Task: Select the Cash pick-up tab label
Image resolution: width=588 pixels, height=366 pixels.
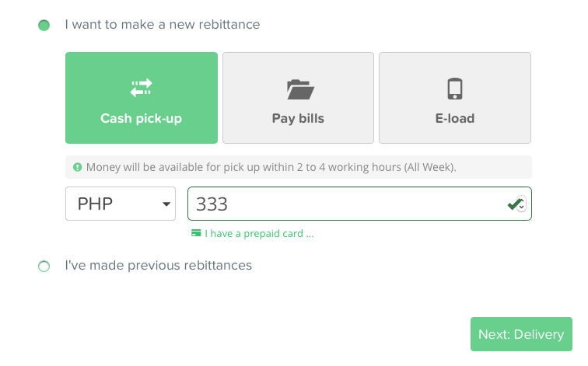Action: [141, 119]
